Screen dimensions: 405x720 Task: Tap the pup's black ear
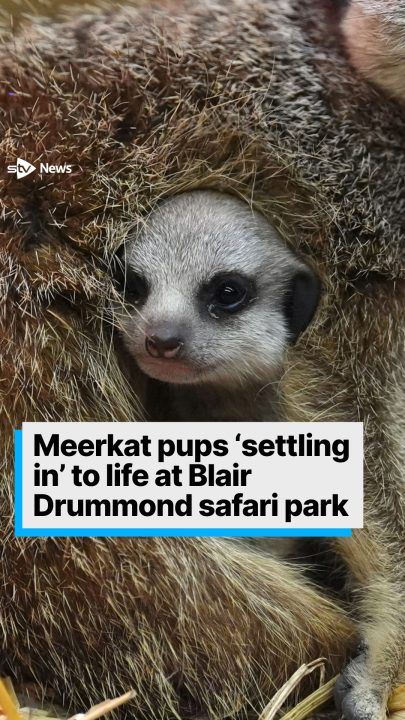(x=304, y=302)
